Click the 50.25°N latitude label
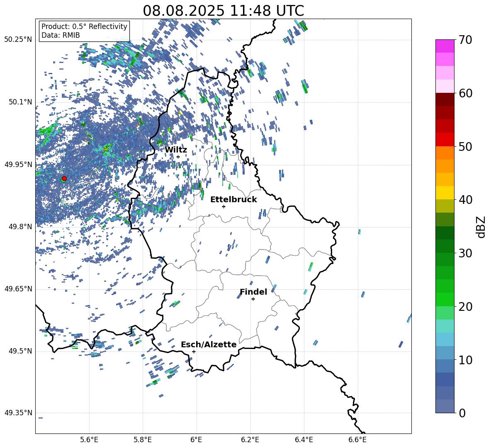This screenshot has width=491, height=448. pyautogui.click(x=18, y=40)
